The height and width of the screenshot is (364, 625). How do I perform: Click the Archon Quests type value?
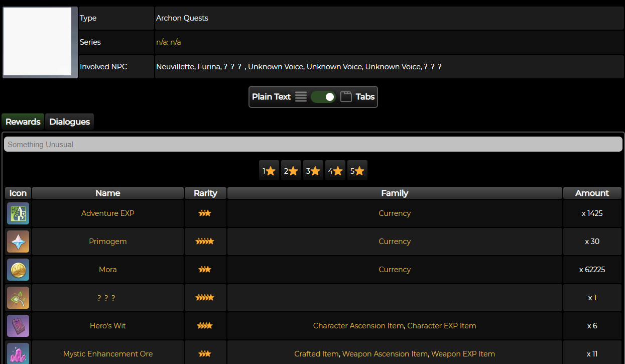(x=182, y=18)
